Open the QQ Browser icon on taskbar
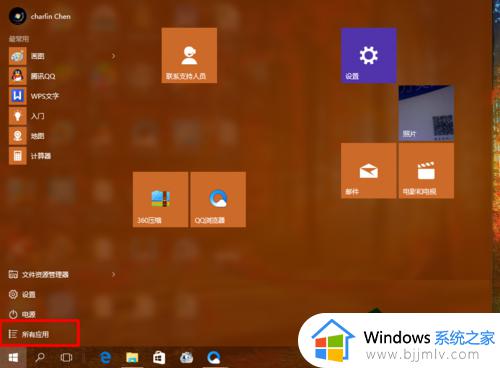The height and width of the screenshot is (368, 500). [213, 358]
